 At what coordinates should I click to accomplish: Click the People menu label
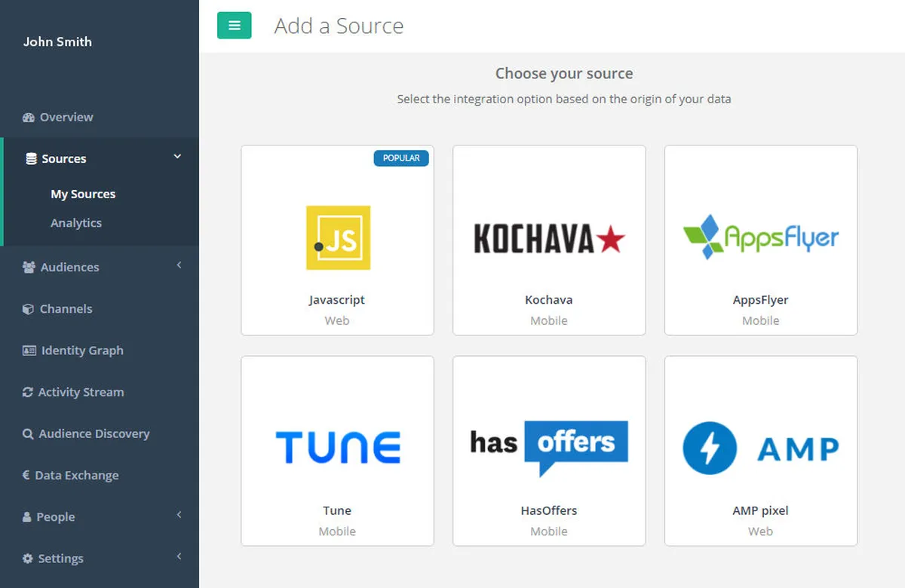click(x=56, y=517)
